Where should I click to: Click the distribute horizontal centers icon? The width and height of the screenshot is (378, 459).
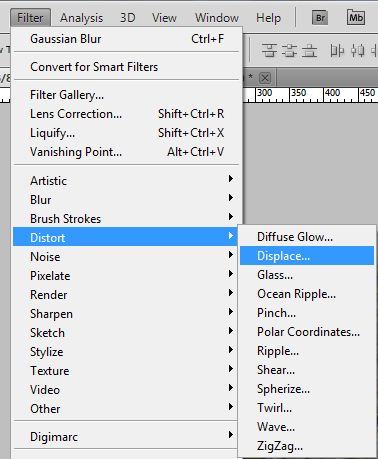click(x=357, y=51)
